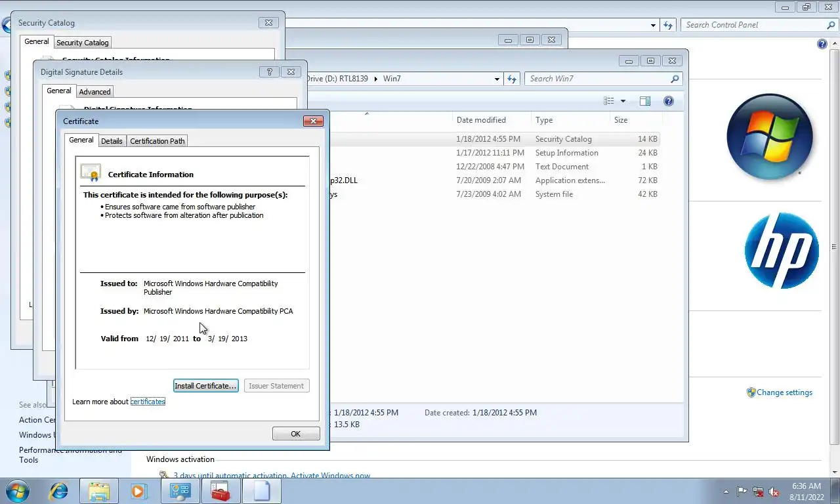
Task: Open the view options dropdown arrow in Explorer
Action: coord(623,101)
